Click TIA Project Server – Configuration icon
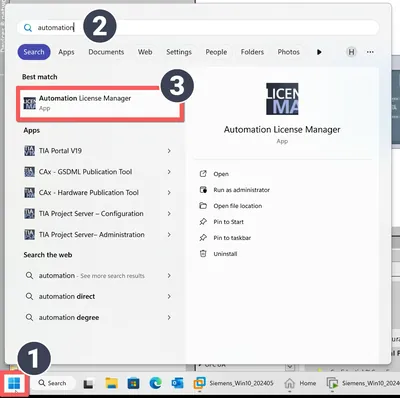Image resolution: width=400 pixels, height=398 pixels. pyautogui.click(x=30, y=214)
